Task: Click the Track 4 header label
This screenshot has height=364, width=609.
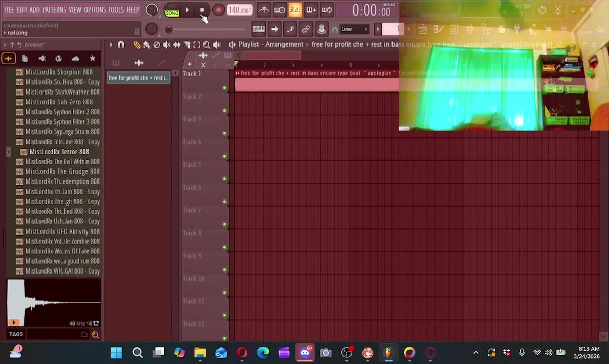Action: (192, 142)
